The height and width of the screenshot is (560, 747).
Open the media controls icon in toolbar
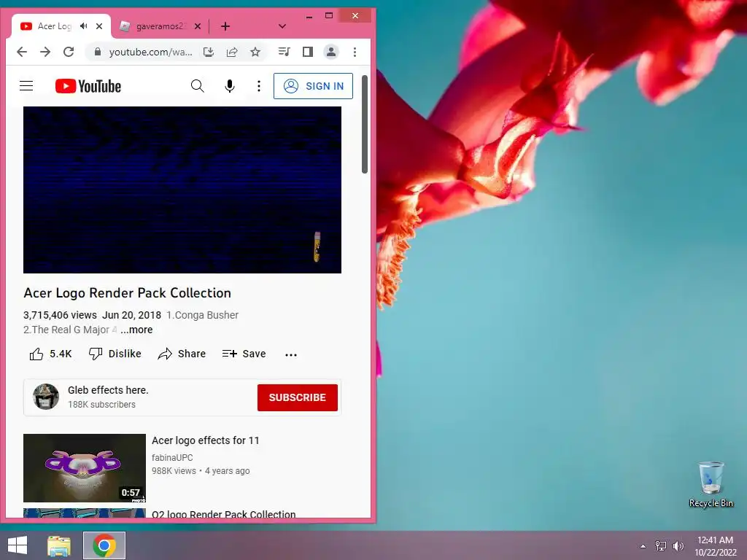coord(285,52)
